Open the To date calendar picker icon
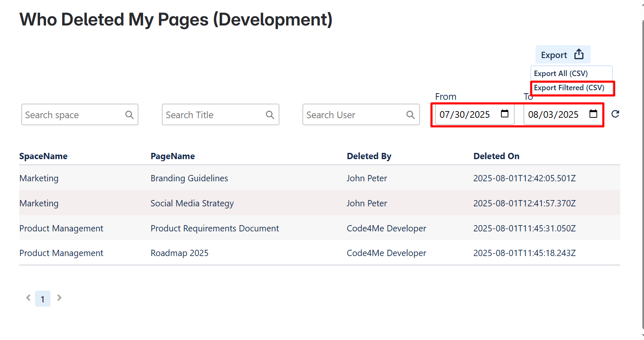Image resolution: width=644 pixels, height=340 pixels. [593, 114]
